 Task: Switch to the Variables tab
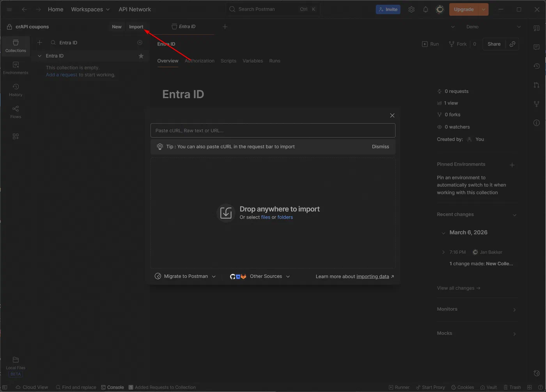pyautogui.click(x=253, y=61)
